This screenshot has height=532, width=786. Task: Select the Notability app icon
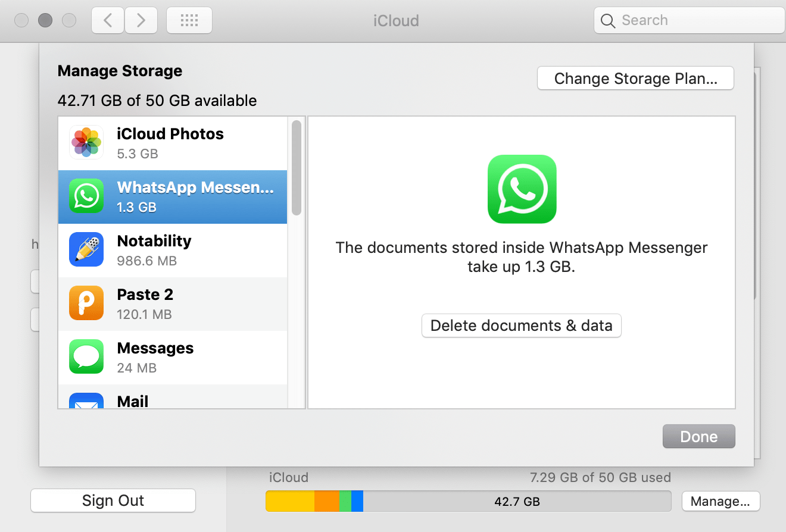[86, 249]
